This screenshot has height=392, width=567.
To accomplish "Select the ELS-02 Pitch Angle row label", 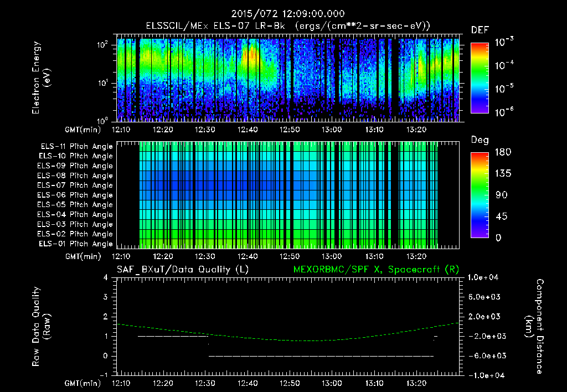I will point(75,234).
